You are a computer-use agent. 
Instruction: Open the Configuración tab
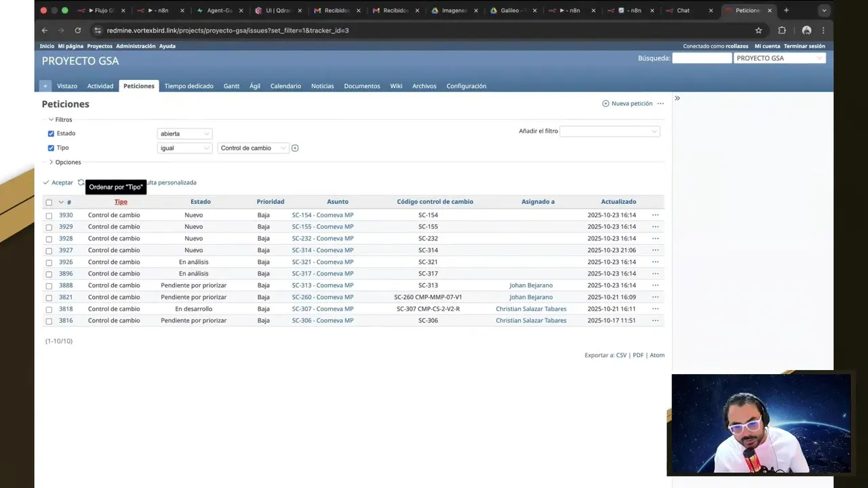(467, 86)
